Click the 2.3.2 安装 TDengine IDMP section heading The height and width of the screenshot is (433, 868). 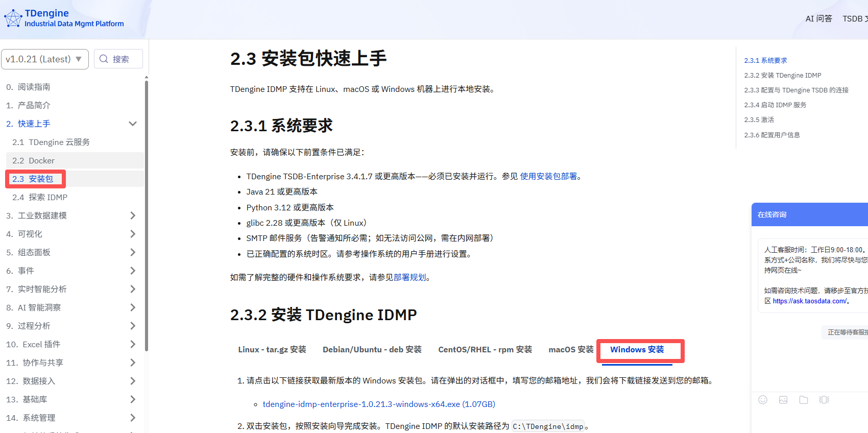coord(323,315)
